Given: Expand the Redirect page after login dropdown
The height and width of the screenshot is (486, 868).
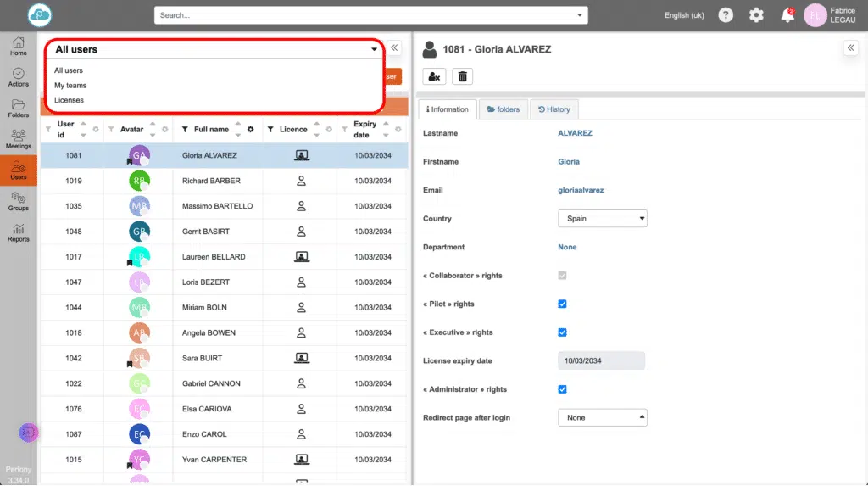Looking at the screenshot, I should click(602, 417).
